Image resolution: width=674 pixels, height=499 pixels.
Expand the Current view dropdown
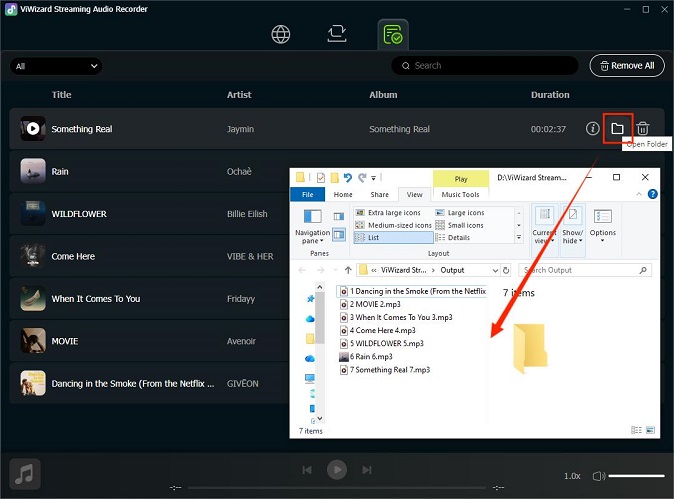tap(544, 237)
